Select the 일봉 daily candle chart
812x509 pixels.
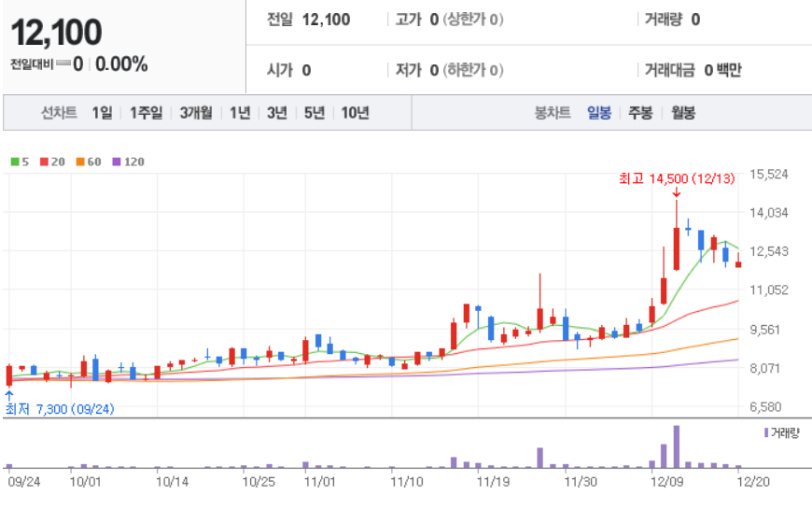[599, 112]
